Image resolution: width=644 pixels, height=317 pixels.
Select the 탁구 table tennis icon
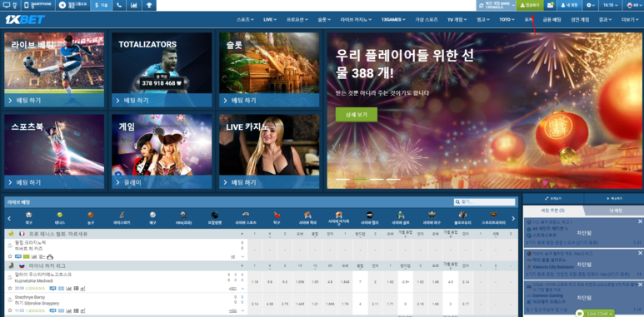(x=277, y=218)
